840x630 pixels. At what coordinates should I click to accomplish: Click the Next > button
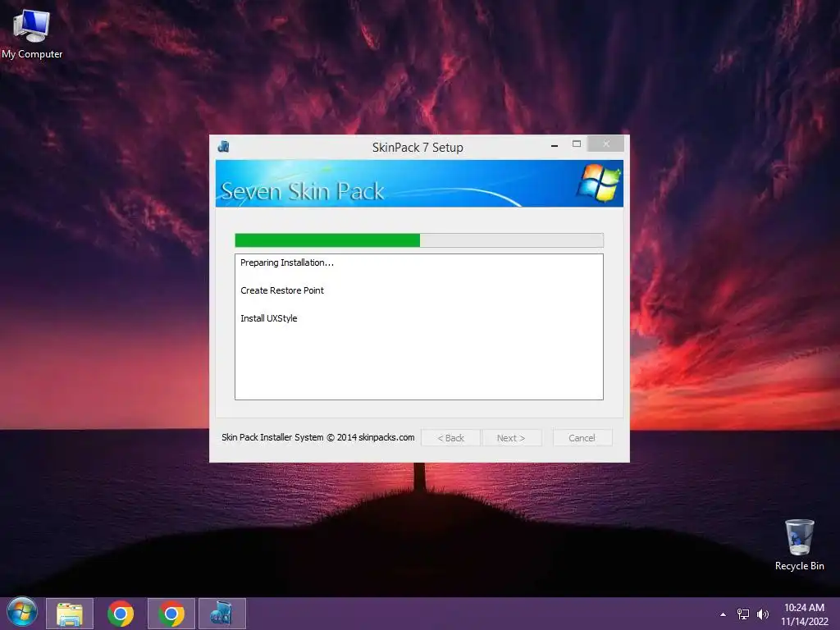pyautogui.click(x=511, y=438)
